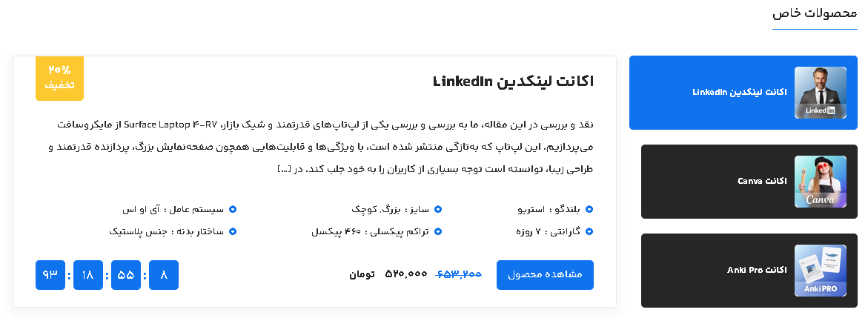The height and width of the screenshot is (321, 868).
Task: Click the bullet icon beside سیستم عامل
Action: [233, 210]
